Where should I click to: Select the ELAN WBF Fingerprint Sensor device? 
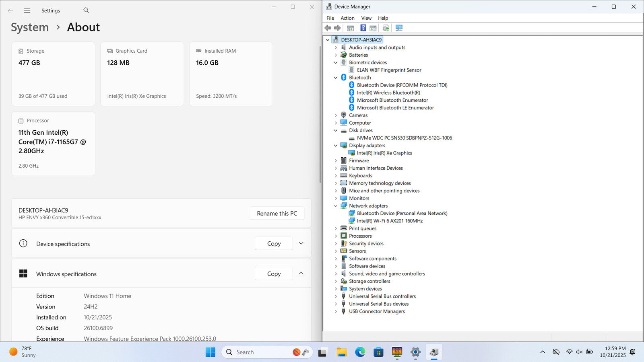[389, 70]
